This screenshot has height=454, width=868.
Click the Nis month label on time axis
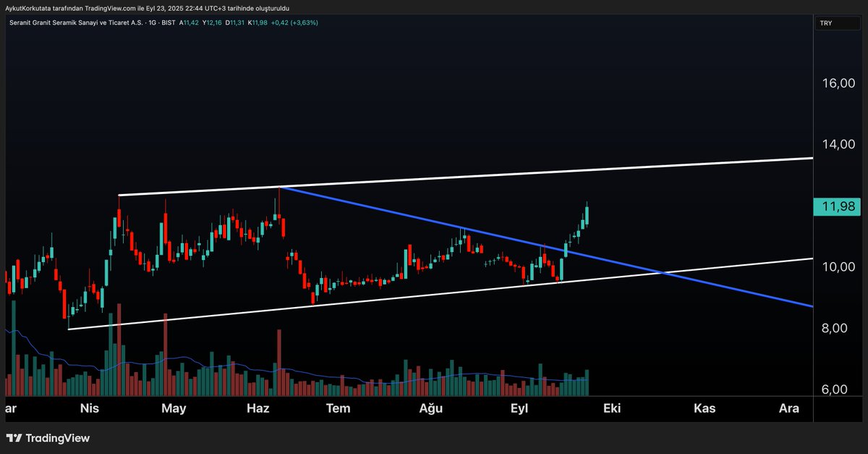[90, 408]
